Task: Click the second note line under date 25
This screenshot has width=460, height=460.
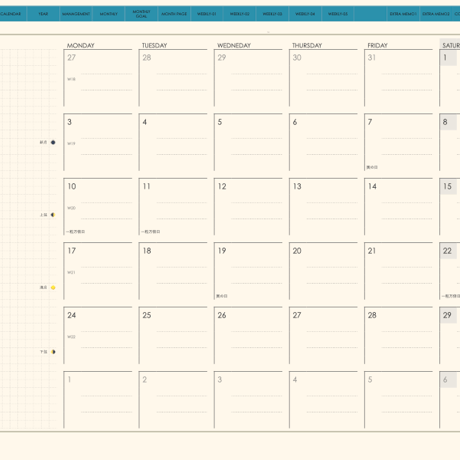Action: pos(182,348)
